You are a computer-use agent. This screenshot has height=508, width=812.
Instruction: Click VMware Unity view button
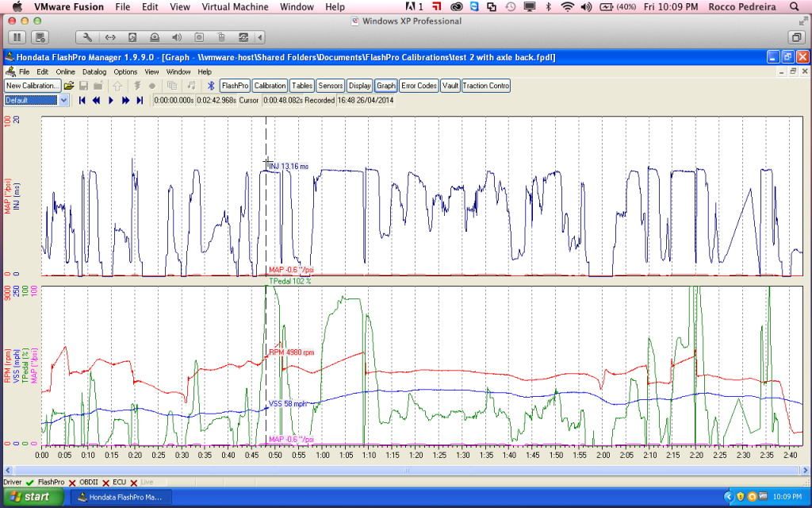tap(795, 37)
